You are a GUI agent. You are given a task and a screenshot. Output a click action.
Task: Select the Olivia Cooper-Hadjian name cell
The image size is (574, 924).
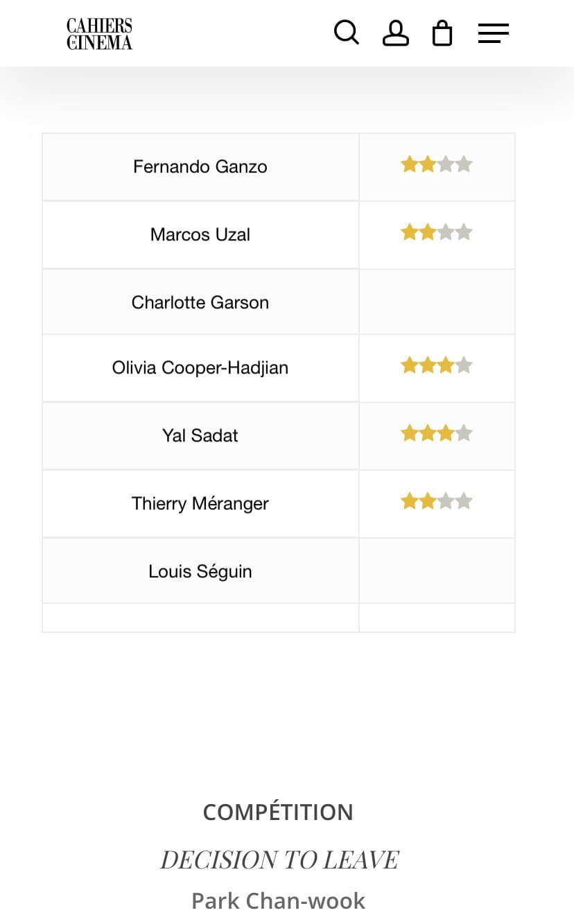pyautogui.click(x=200, y=368)
